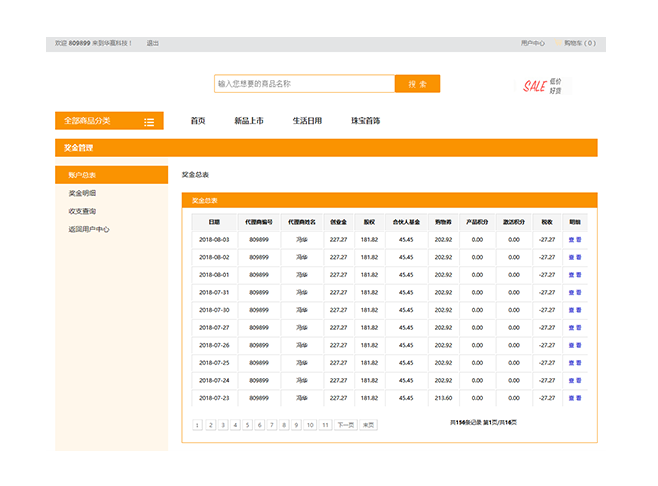Image resolution: width=658 pixels, height=486 pixels.
Task: Expand the 全部商品分类 category menu
Action: tap(88, 121)
